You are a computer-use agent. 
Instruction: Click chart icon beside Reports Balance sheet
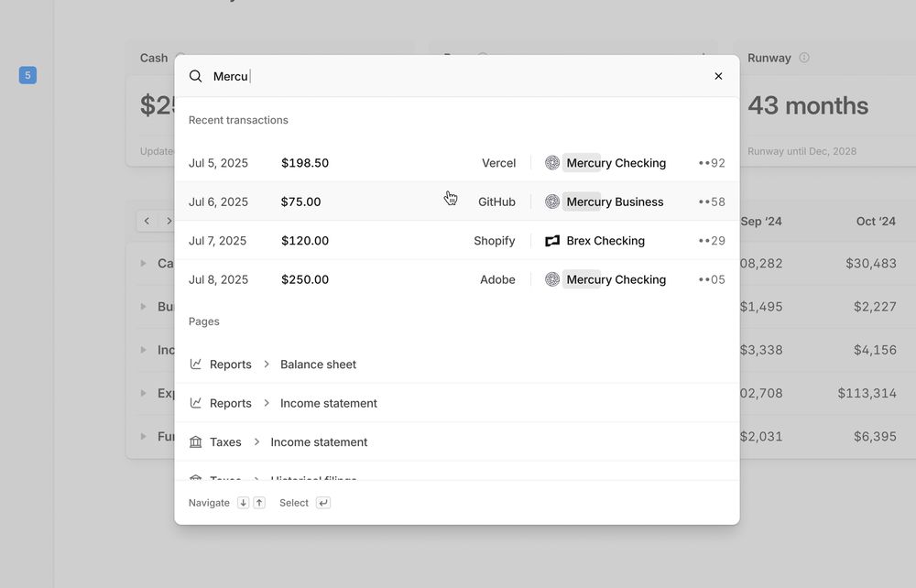pos(196,365)
